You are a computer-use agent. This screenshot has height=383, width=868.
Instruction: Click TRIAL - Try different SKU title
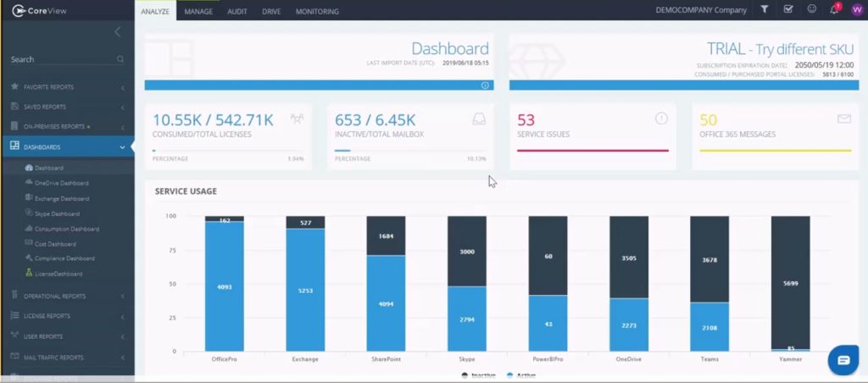point(780,49)
